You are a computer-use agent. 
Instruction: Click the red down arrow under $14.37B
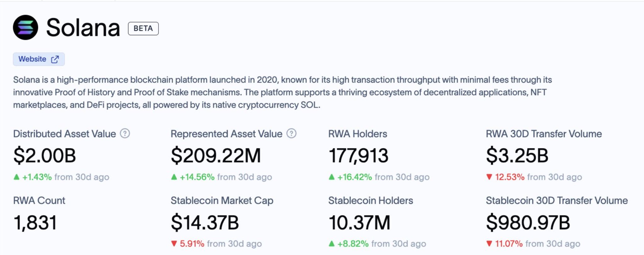point(174,244)
